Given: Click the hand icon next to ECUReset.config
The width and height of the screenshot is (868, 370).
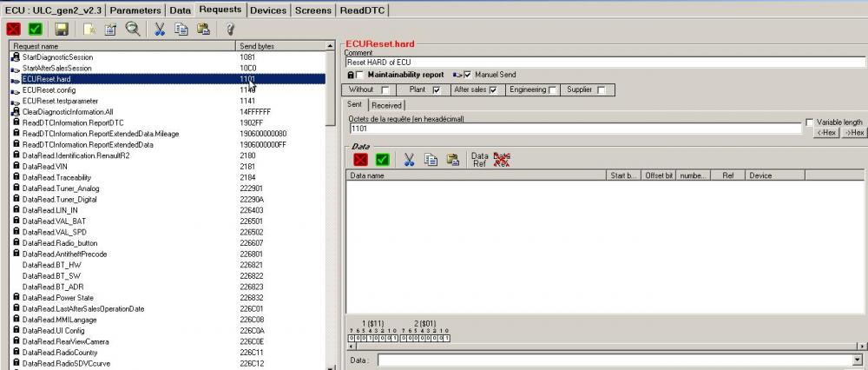Looking at the screenshot, I should [x=16, y=90].
